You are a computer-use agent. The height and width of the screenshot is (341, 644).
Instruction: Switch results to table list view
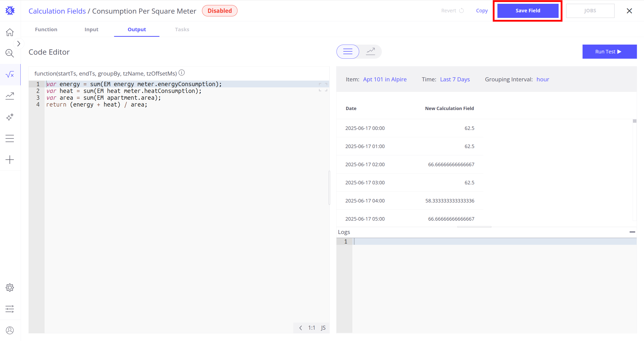point(348,52)
